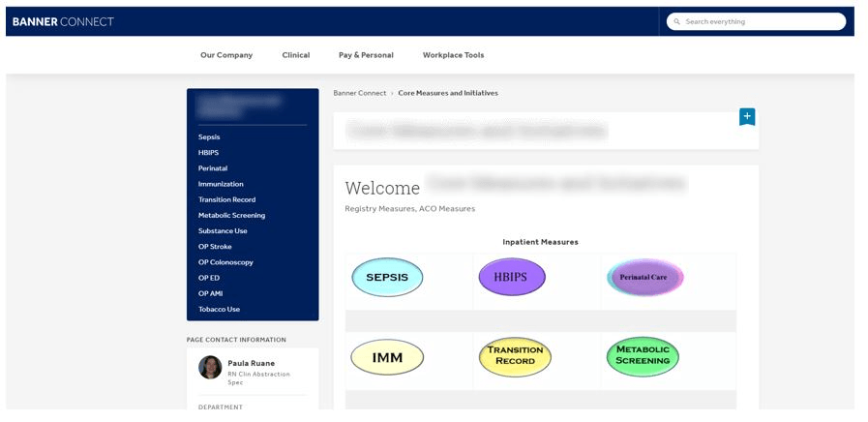Viewport: 868px width, 422px height.
Task: Click the blue bookmark plus icon
Action: 747,117
